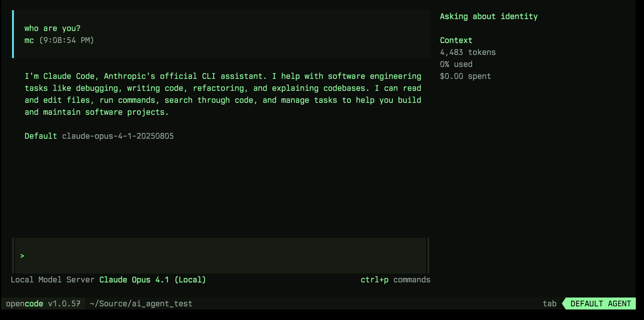Click the Claude Code assistant response text
644x320 pixels.
223,94
